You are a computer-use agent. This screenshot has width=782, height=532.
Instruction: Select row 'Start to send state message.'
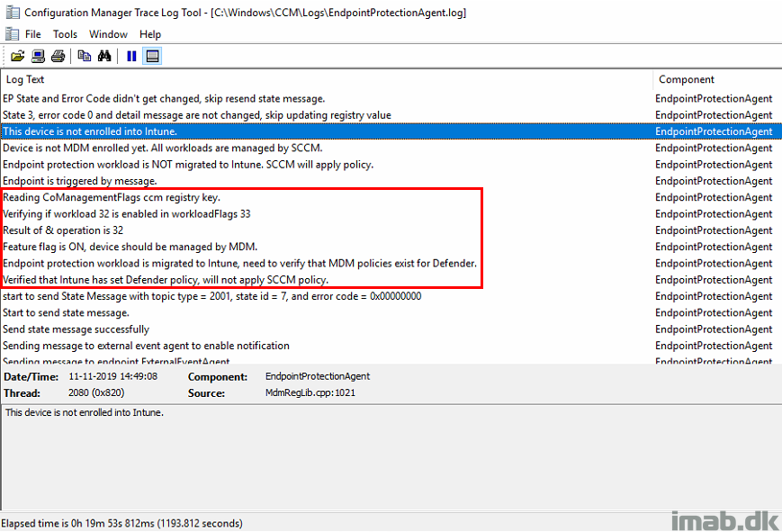[x=391, y=313]
